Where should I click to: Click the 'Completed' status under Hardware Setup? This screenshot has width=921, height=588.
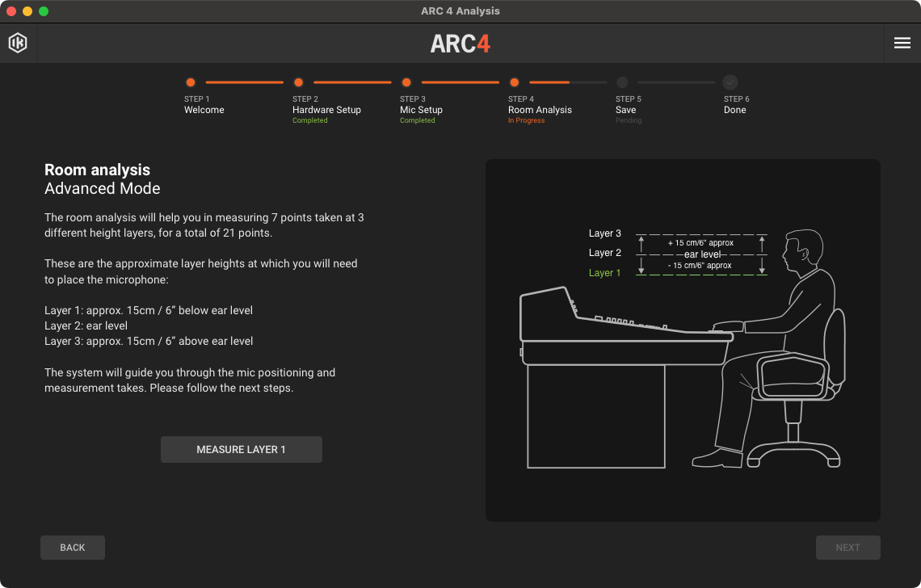tap(310, 120)
